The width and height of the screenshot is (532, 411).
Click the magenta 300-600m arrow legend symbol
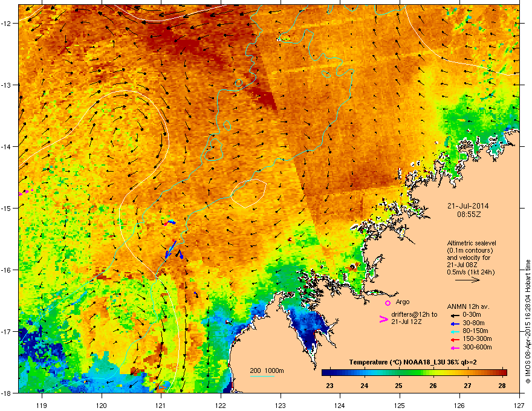pos(455,348)
